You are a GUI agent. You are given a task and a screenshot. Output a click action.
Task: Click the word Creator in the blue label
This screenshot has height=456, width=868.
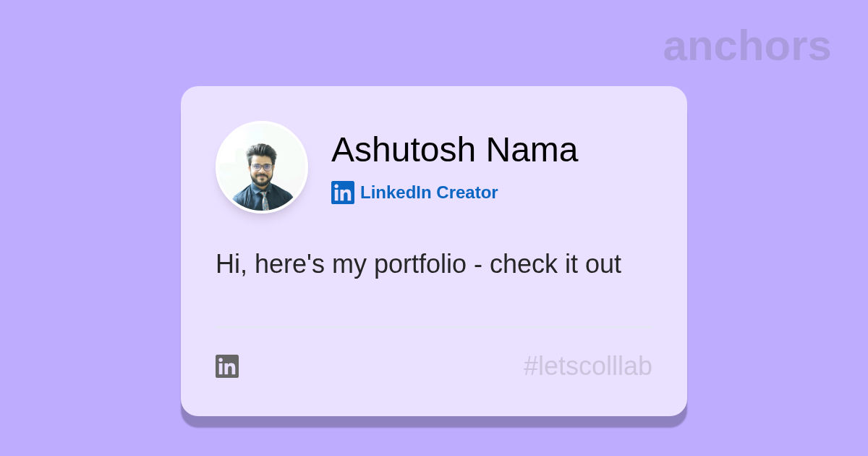point(467,193)
